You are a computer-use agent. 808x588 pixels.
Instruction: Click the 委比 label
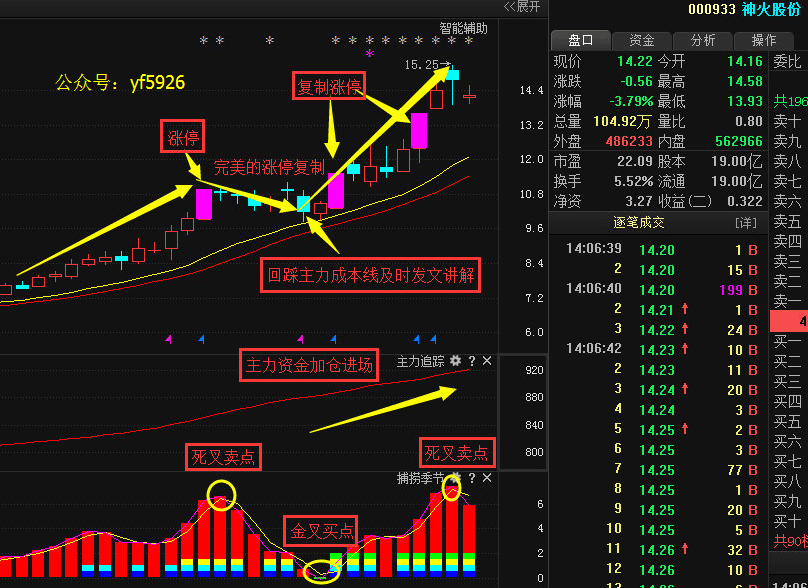[x=787, y=62]
